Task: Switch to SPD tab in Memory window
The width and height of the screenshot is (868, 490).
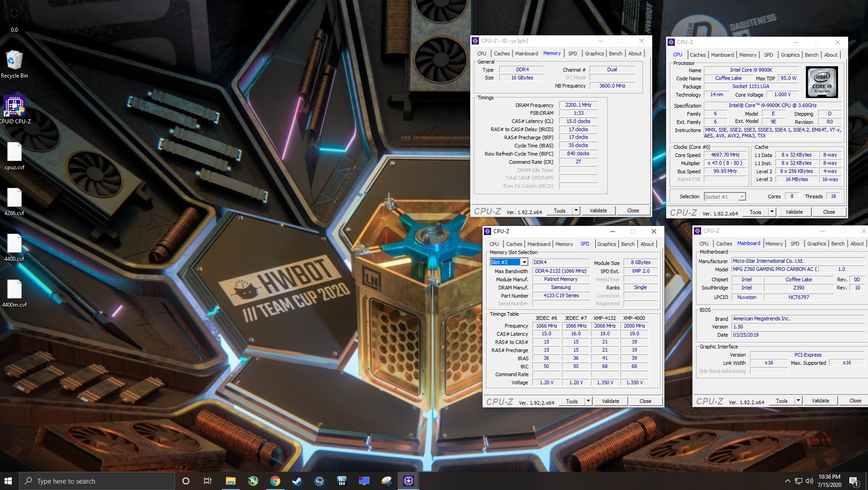Action: point(572,54)
